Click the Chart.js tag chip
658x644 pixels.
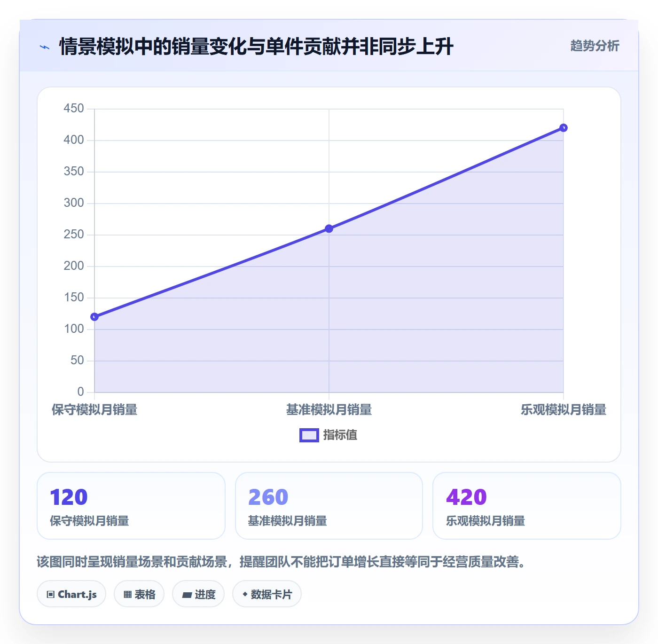coord(71,594)
